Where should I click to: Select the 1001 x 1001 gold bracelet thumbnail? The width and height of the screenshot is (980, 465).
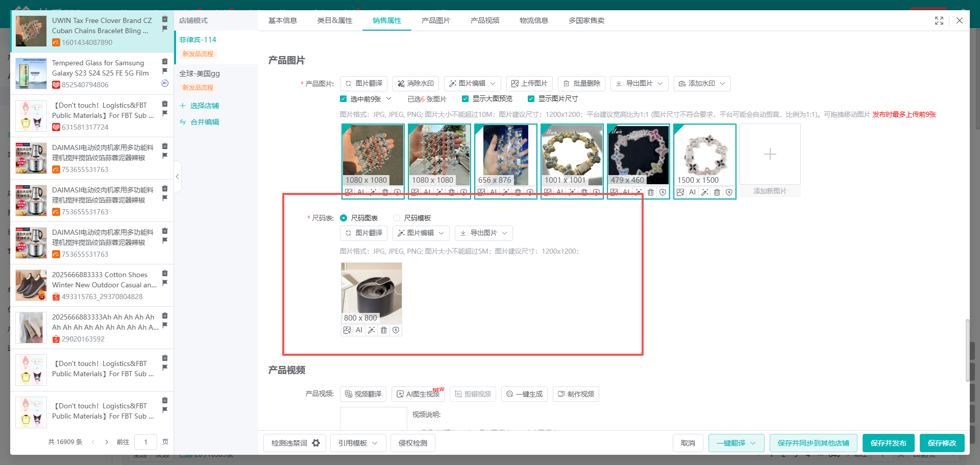[572, 155]
